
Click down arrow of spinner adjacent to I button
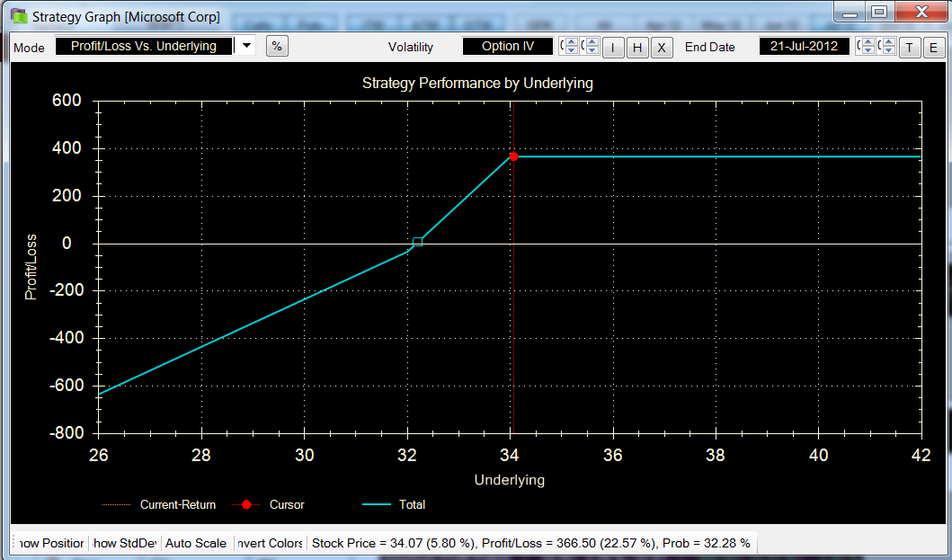click(592, 50)
